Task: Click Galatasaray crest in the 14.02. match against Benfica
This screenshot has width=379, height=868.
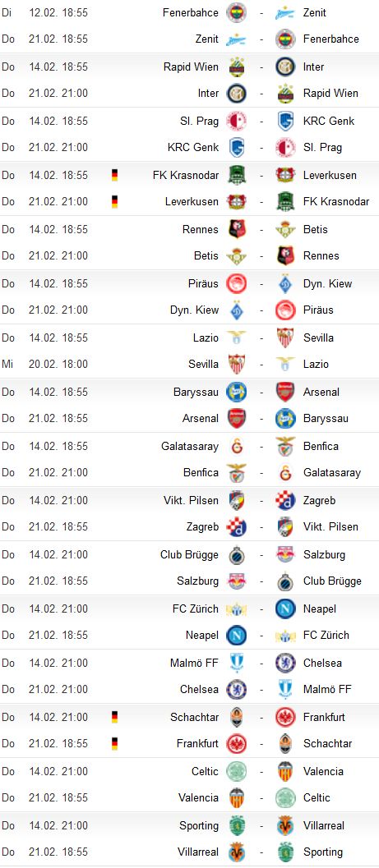Action: click(x=237, y=446)
